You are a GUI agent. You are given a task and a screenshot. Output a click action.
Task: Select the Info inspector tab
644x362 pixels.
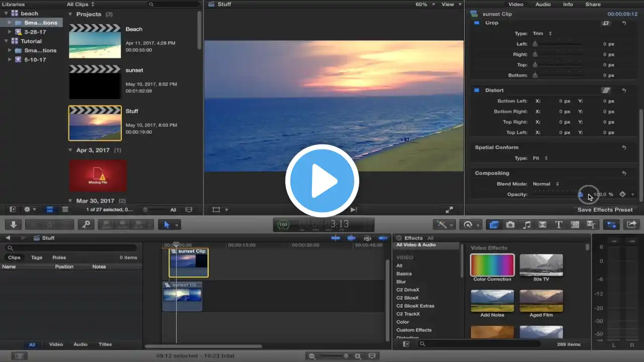568,5
